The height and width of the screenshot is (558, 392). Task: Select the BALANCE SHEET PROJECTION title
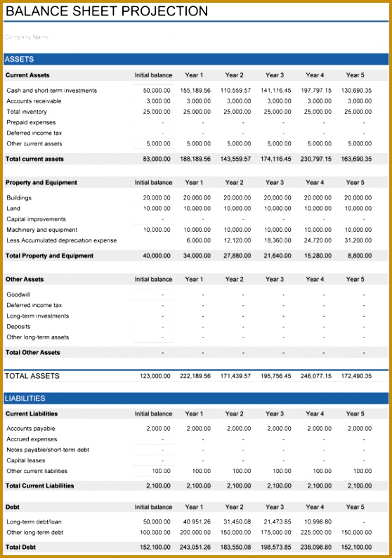point(107,11)
